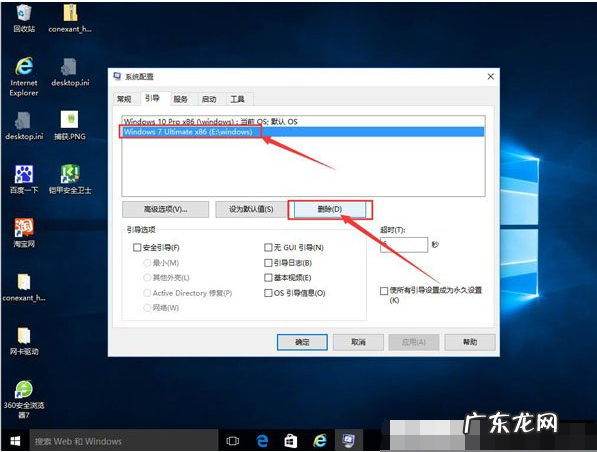Open Task View on the taskbar

pos(232,441)
